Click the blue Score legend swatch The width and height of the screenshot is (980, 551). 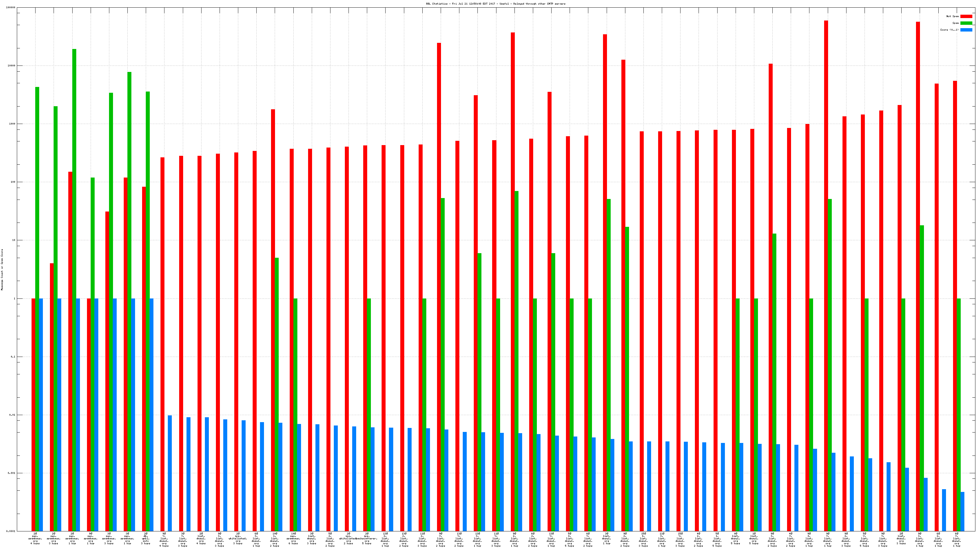pyautogui.click(x=966, y=30)
